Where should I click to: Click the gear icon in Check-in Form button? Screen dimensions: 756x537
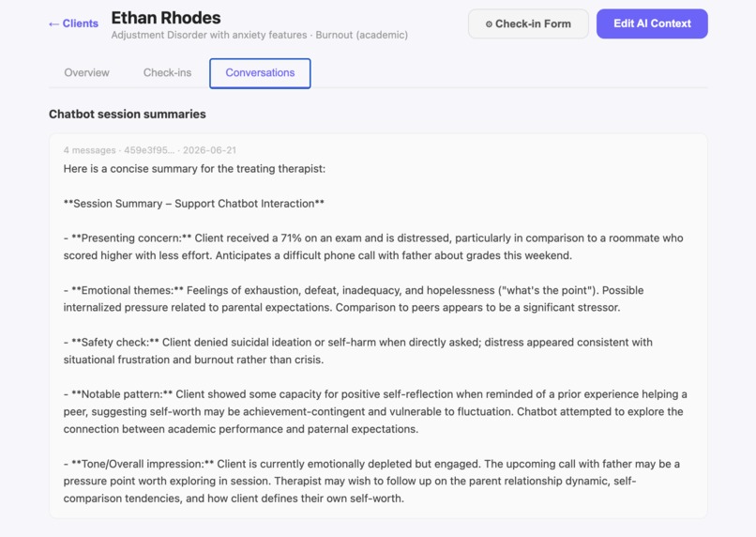click(x=489, y=24)
